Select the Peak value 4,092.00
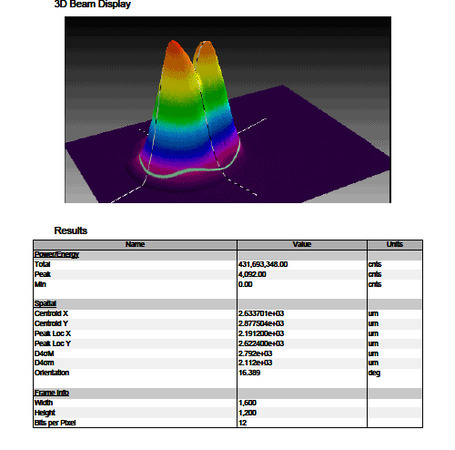Image resolution: width=455 pixels, height=450 pixels. [252, 274]
